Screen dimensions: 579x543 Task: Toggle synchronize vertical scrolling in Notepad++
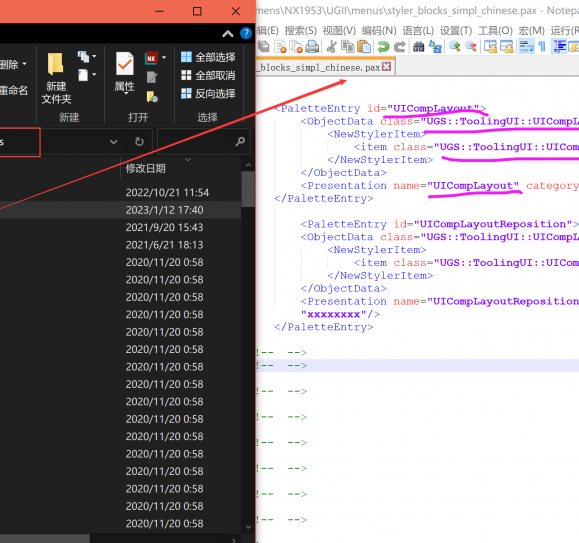click(x=490, y=47)
